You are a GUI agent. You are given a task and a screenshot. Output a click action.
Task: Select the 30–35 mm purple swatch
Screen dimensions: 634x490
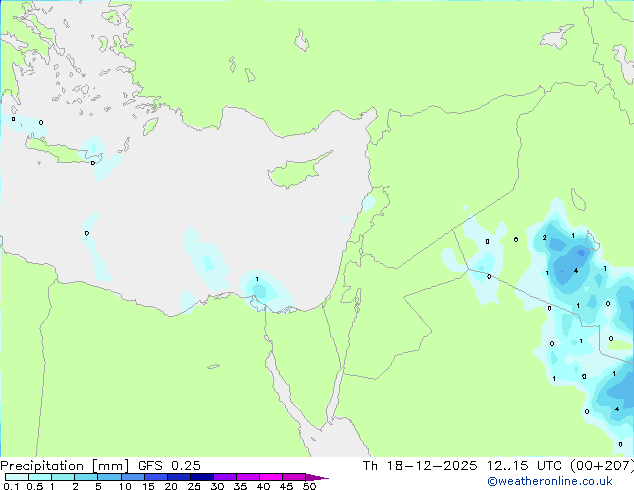224,477
